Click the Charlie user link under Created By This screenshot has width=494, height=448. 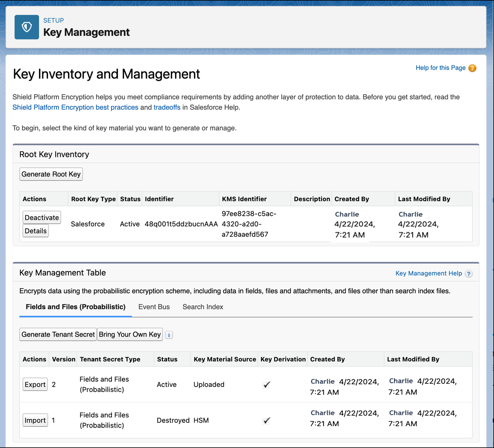[x=347, y=214]
